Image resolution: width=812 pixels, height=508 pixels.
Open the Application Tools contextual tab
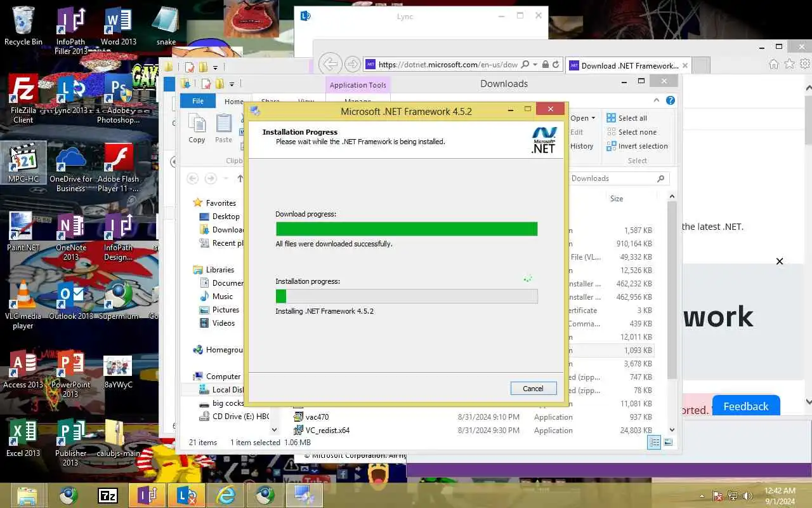pos(358,85)
